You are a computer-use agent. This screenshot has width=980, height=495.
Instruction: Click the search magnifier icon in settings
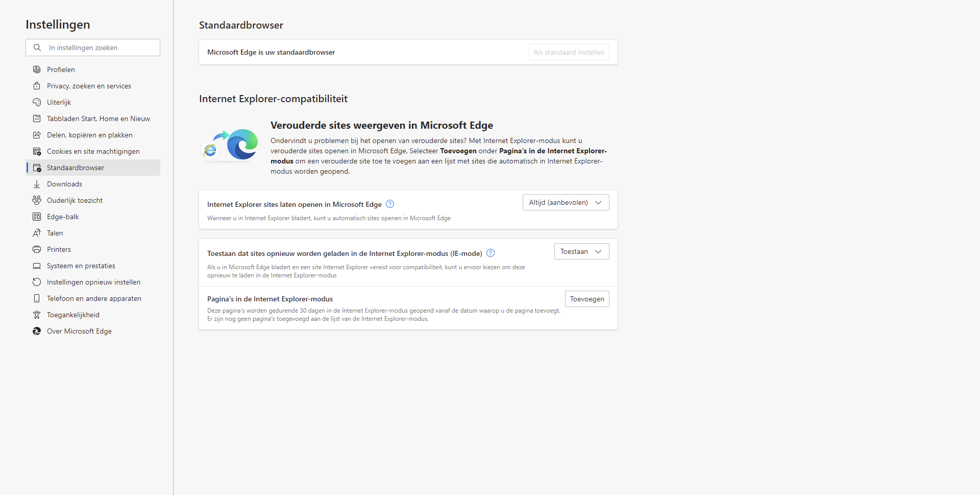(37, 48)
